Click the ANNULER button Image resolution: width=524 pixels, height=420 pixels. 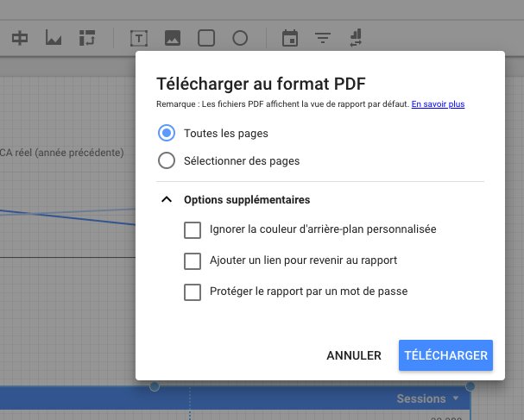[x=354, y=355]
